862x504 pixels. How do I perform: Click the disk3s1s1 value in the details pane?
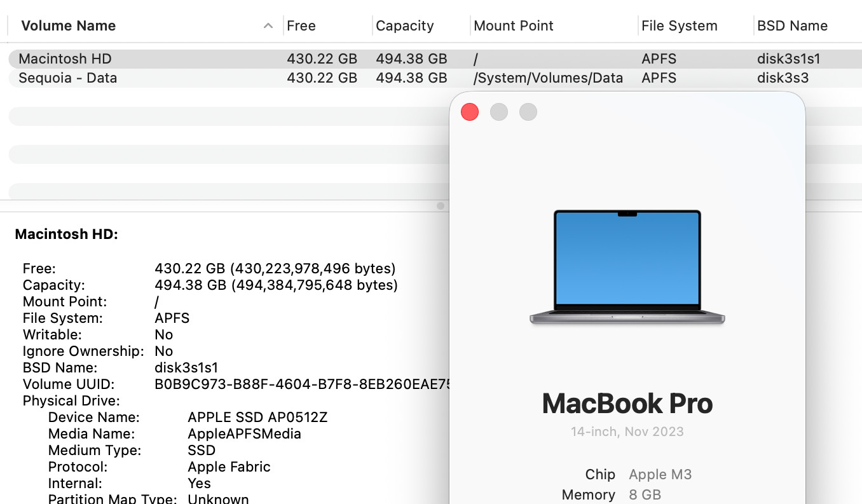(186, 368)
